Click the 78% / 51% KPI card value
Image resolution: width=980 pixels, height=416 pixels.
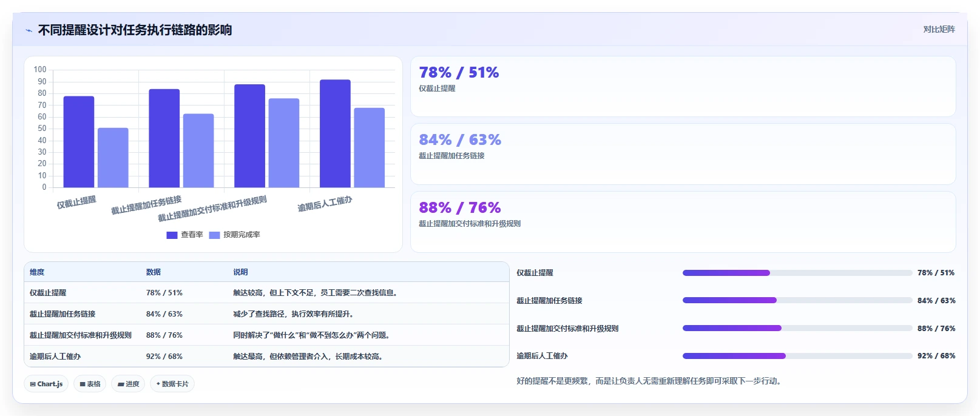click(459, 72)
